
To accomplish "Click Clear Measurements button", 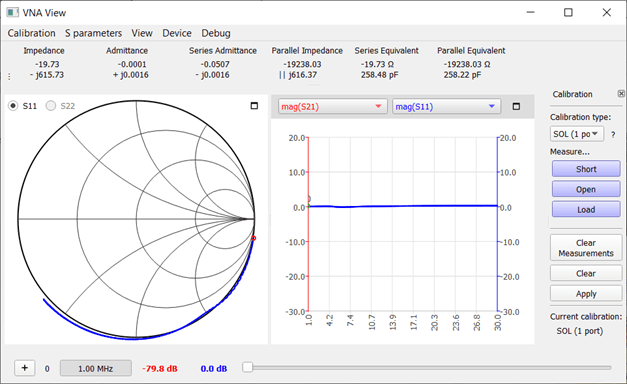I will click(586, 248).
